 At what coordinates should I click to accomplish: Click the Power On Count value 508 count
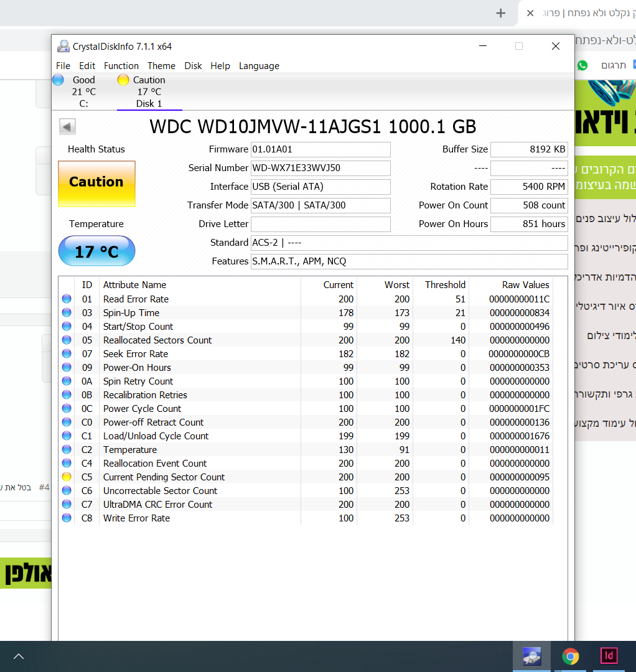point(530,205)
